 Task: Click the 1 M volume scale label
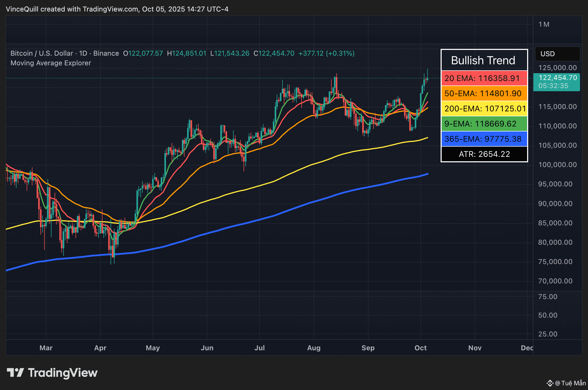[x=544, y=24]
